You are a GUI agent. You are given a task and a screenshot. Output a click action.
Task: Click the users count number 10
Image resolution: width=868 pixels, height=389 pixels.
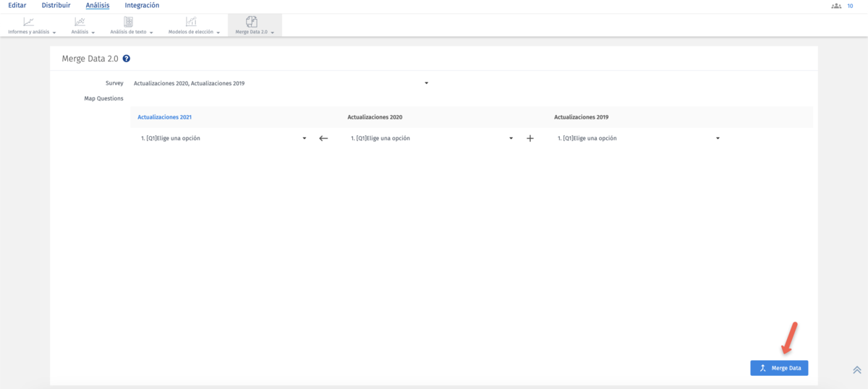(850, 6)
